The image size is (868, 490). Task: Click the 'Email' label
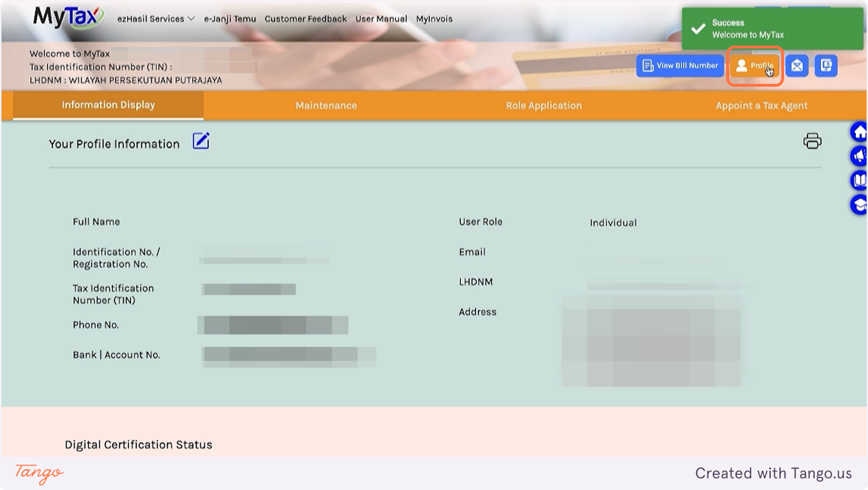(472, 252)
